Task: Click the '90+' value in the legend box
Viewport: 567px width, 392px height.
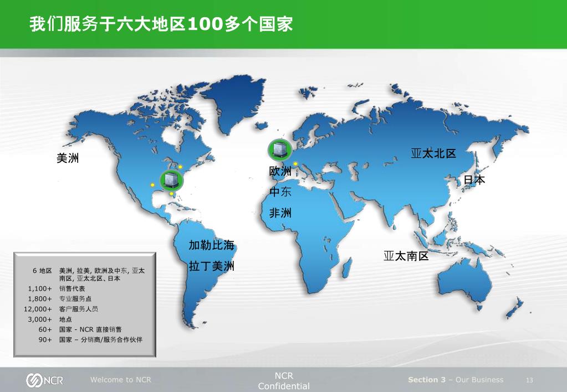Action: (x=45, y=339)
